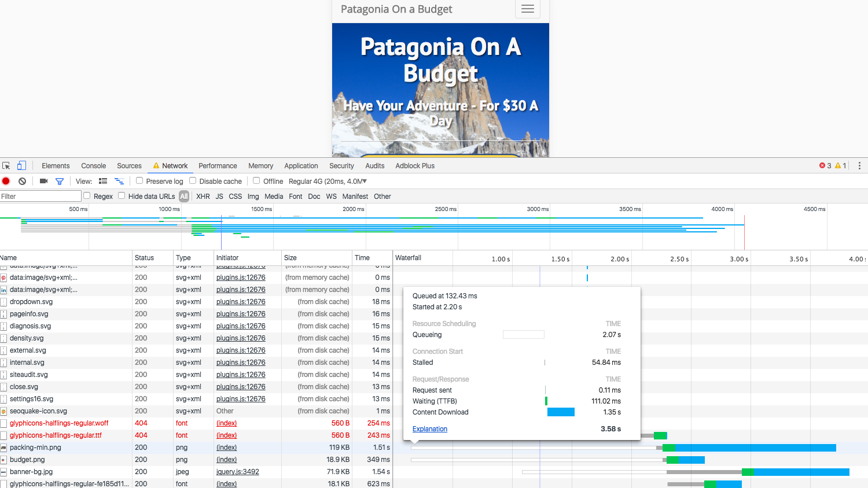Open the jquery.js:3492 initiator link
This screenshot has width=868, height=488.
tap(238, 472)
